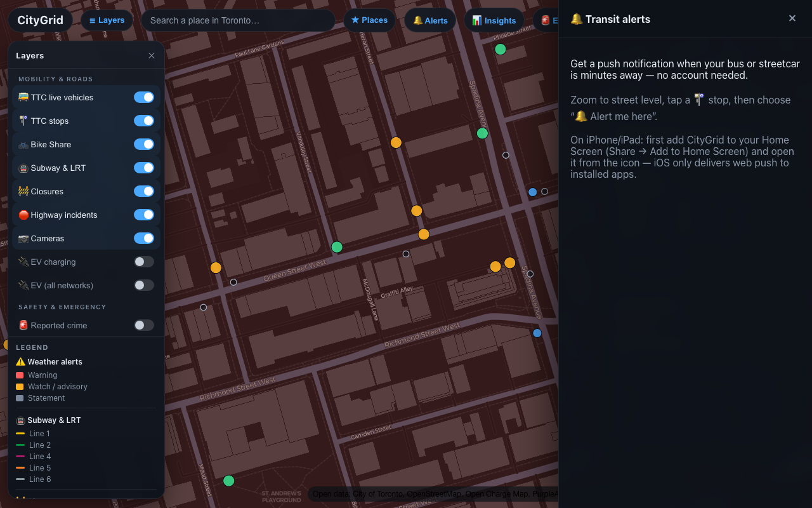Click the Line 1 legend entry
Viewport: 812px width, 508px height.
[x=33, y=434]
